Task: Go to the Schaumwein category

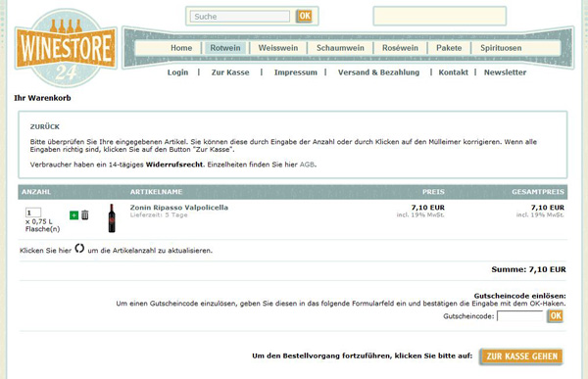Action: [340, 48]
